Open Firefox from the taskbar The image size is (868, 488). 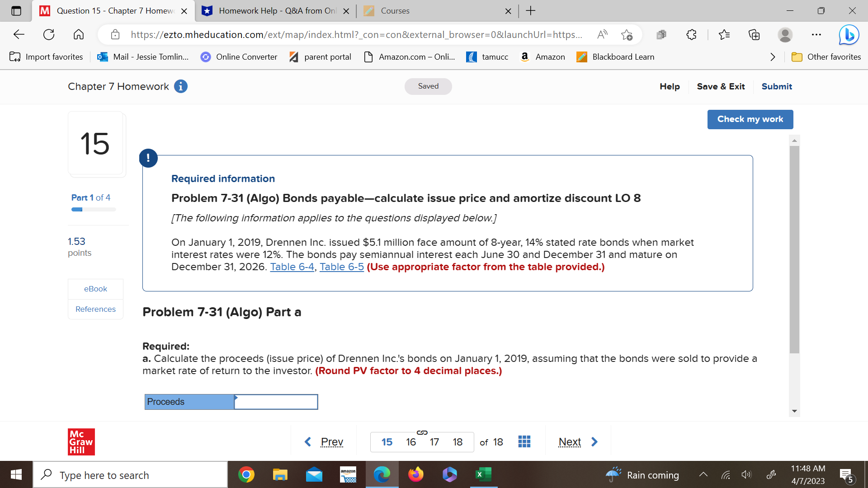click(x=416, y=474)
